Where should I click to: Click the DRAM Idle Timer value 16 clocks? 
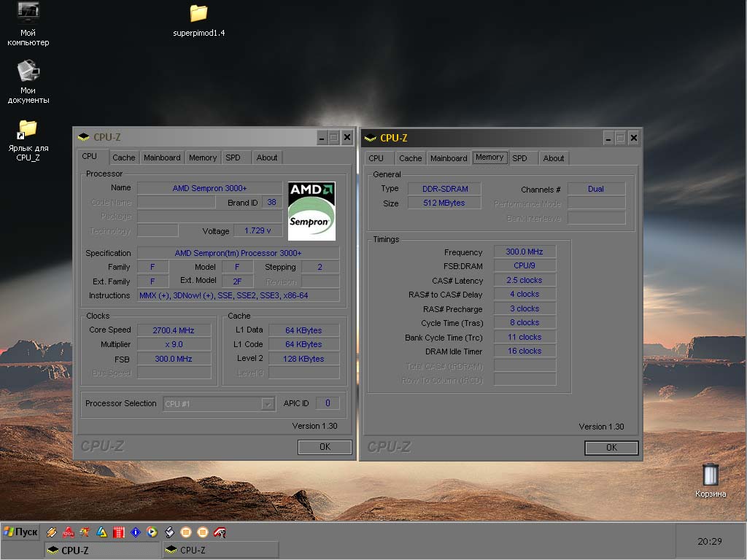click(525, 351)
